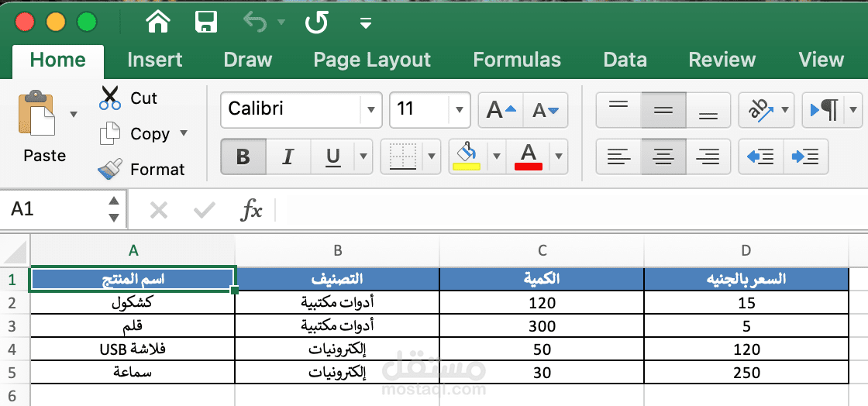868x406 pixels.
Task: Open the Data tab
Action: [625, 60]
